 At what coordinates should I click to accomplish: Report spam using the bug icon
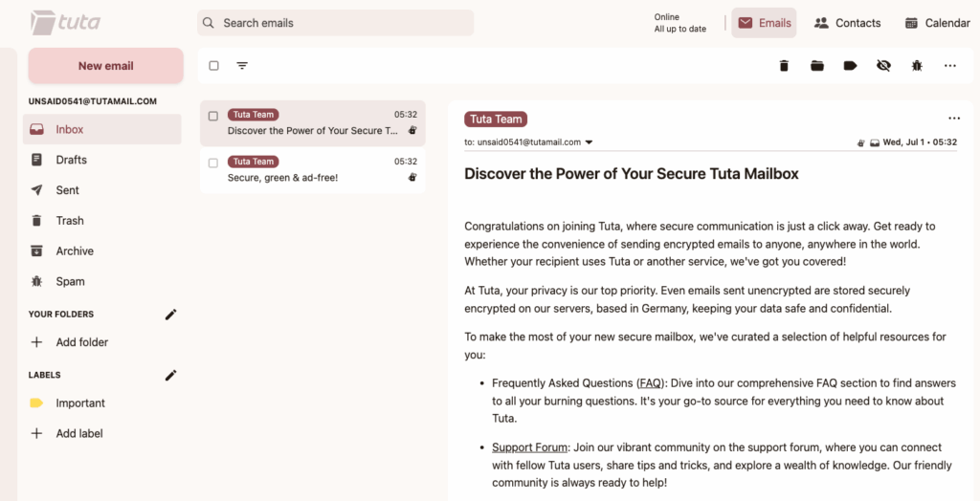click(x=916, y=66)
